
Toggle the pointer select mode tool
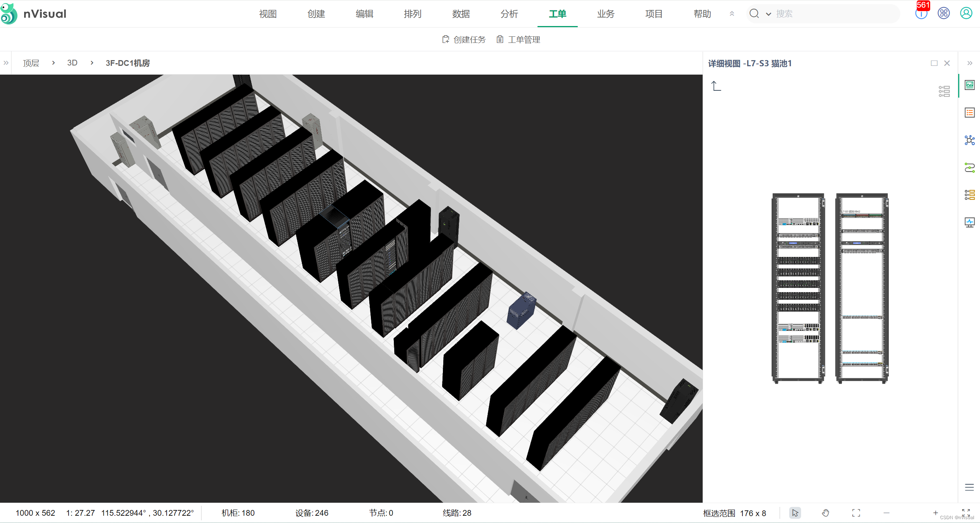point(795,513)
